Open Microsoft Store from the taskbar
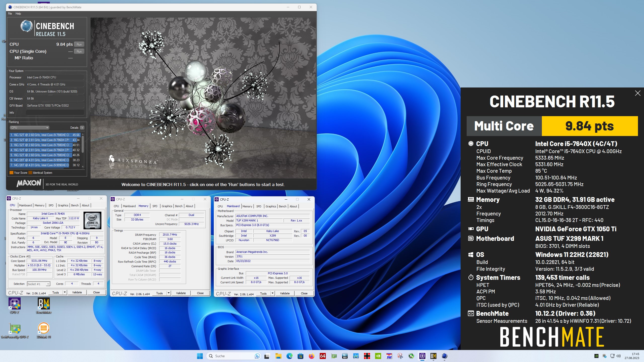Image resolution: width=644 pixels, height=362 pixels. coord(300,356)
